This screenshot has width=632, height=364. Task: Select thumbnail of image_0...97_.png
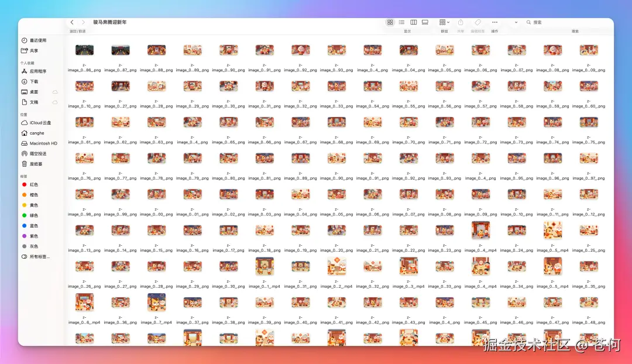589,158
